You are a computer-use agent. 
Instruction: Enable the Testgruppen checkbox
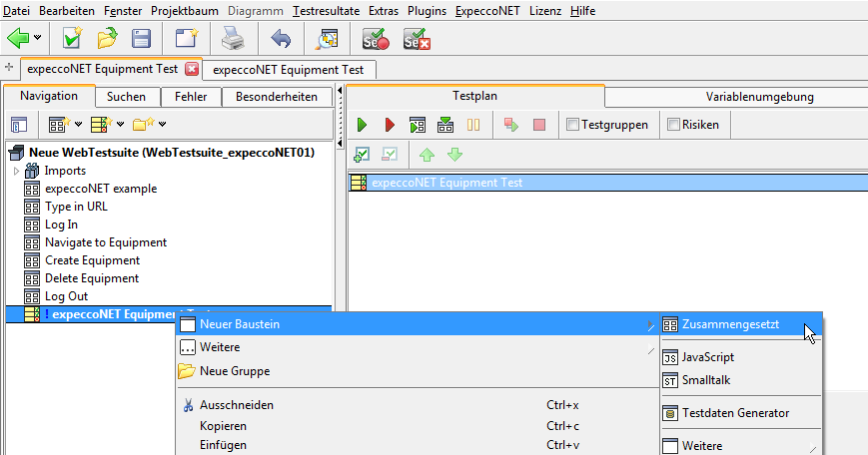click(572, 125)
